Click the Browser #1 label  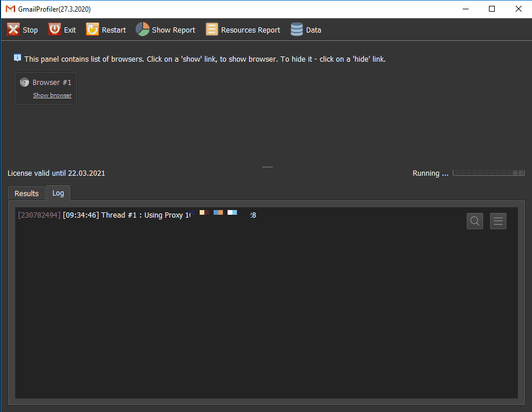coord(52,83)
